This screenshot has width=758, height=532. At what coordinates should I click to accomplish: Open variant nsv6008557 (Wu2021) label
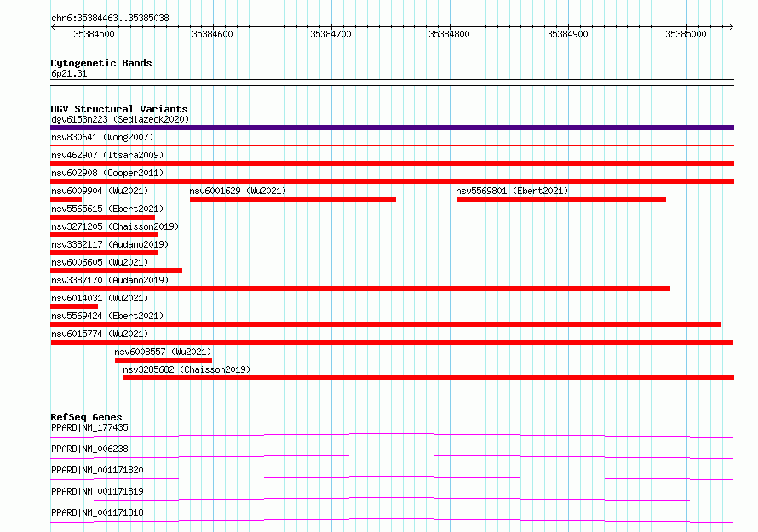point(163,352)
